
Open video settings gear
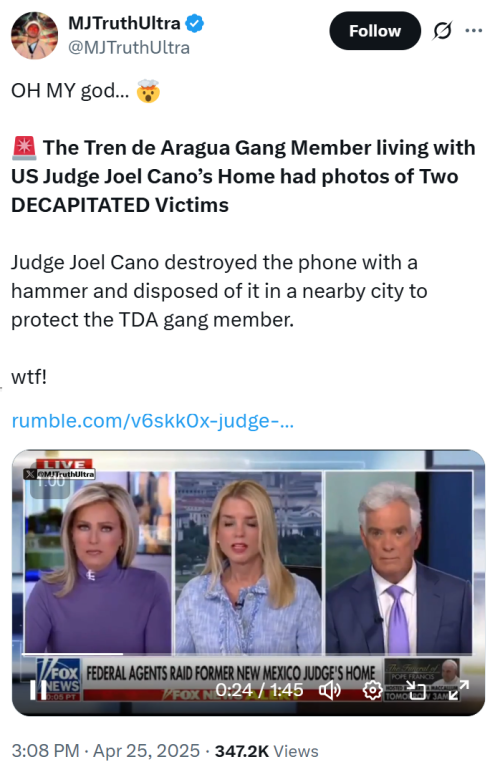pyautogui.click(x=372, y=690)
